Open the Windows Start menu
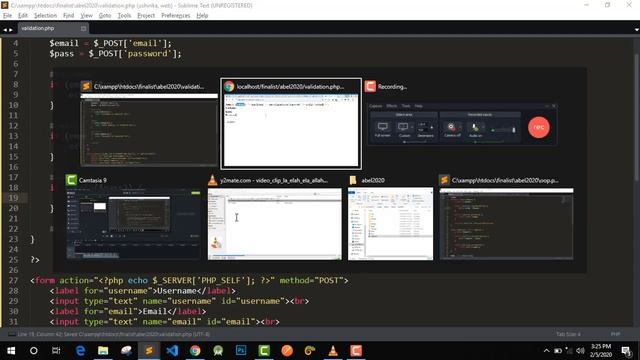Screen dimensions: 640x360 [11, 351]
